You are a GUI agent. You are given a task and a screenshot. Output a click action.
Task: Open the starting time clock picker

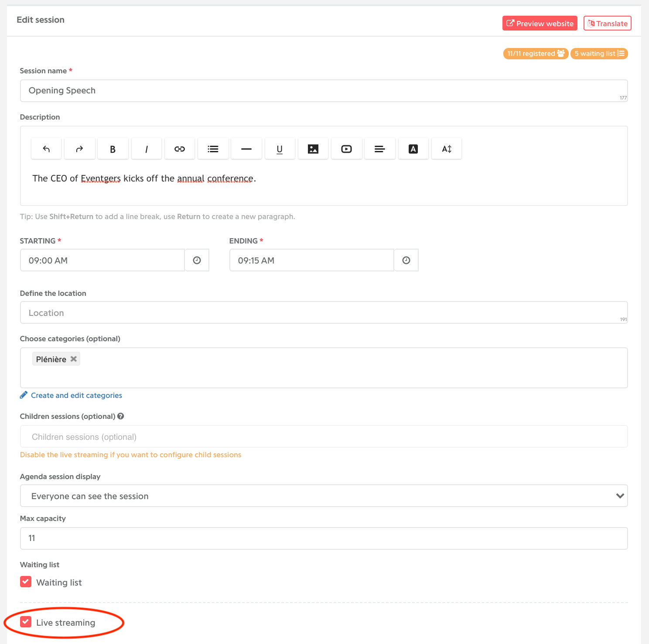(x=197, y=260)
